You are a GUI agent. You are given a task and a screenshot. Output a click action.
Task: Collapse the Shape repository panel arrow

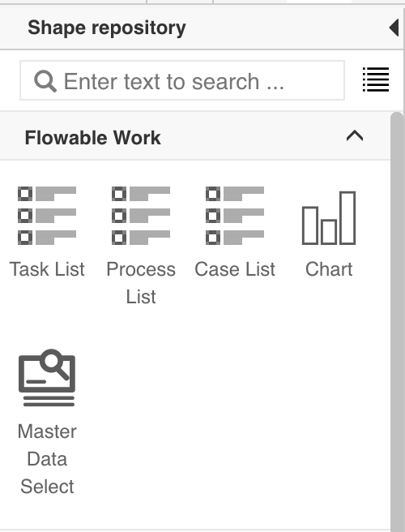click(x=394, y=28)
